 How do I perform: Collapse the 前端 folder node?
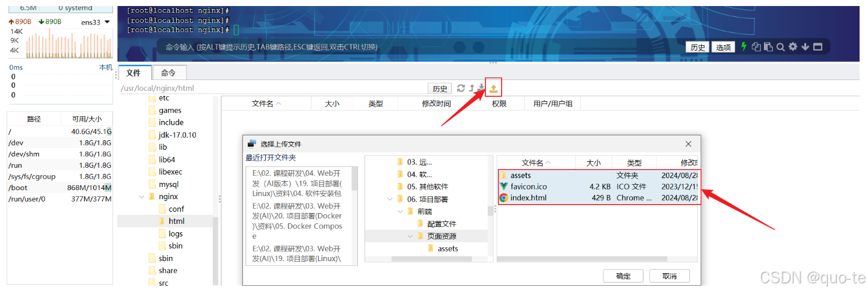pos(400,211)
